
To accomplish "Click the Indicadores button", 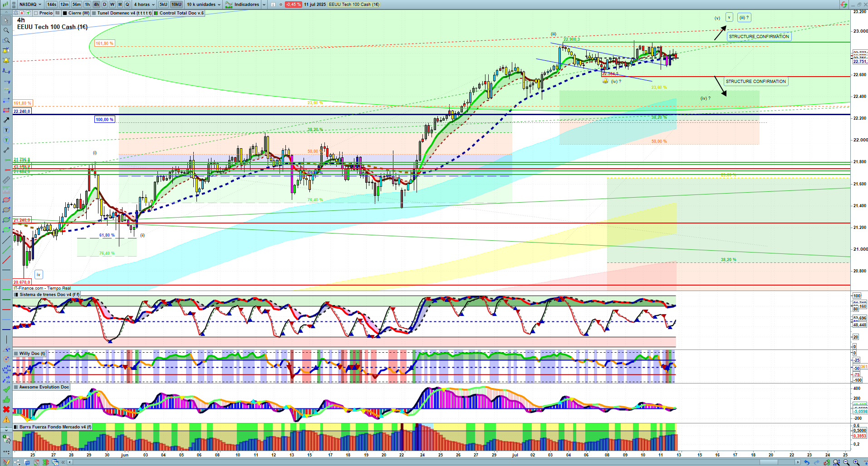I will (243, 5).
